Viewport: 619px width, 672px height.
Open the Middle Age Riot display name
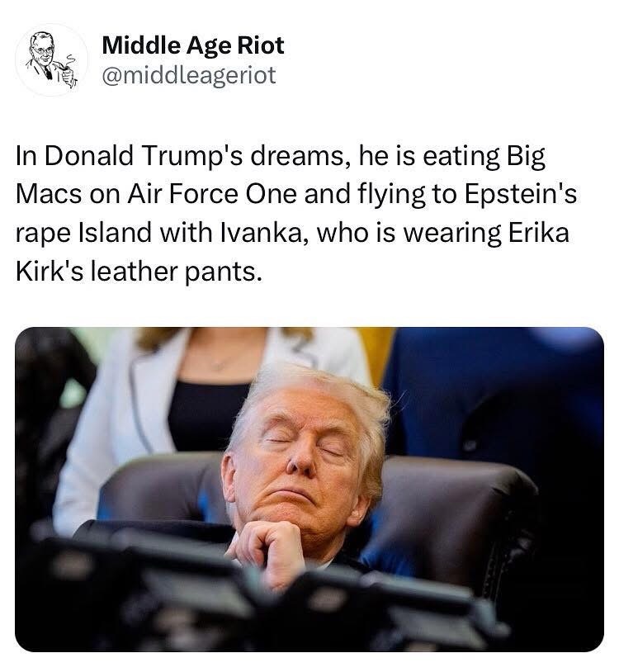(x=193, y=45)
